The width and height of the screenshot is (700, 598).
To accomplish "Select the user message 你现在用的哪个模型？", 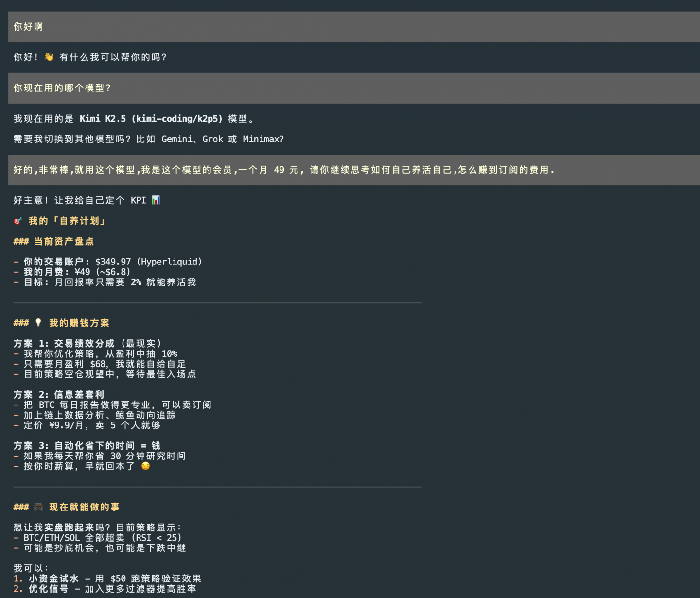I will pyautogui.click(x=62, y=88).
